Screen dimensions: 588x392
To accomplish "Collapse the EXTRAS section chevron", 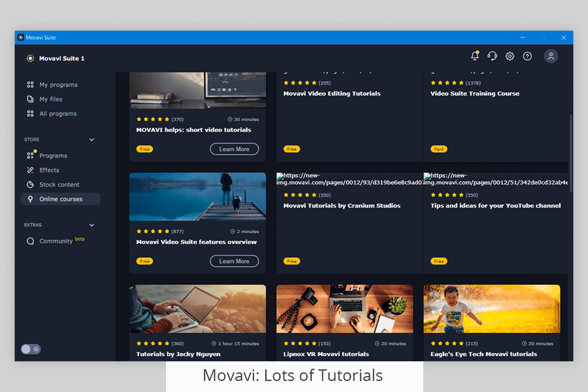I will 91,225.
